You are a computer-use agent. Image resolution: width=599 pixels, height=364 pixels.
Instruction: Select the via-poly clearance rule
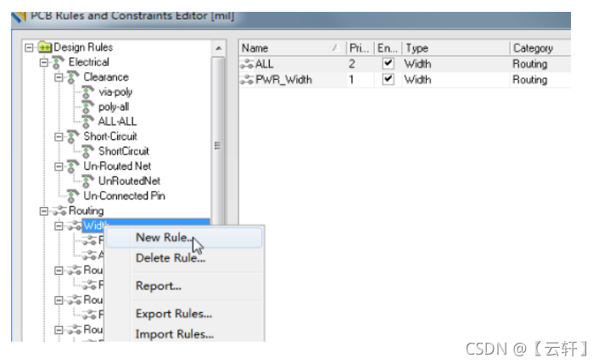tap(115, 92)
